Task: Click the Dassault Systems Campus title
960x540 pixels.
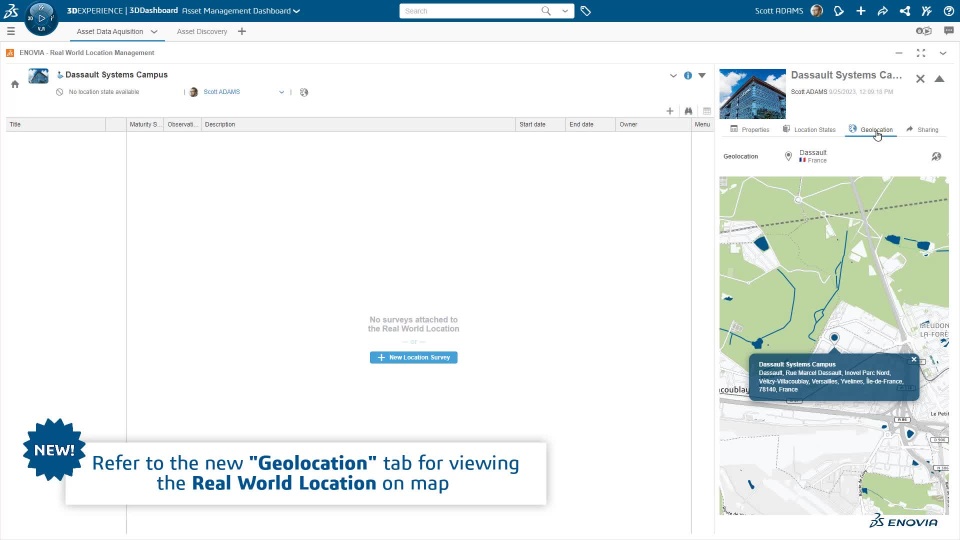Action: click(116, 75)
